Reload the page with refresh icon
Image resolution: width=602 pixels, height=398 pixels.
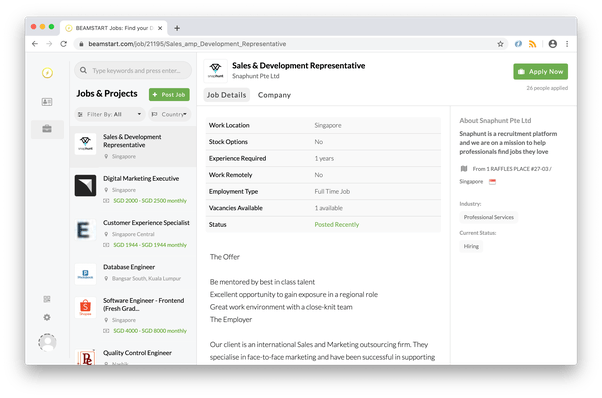pos(64,44)
